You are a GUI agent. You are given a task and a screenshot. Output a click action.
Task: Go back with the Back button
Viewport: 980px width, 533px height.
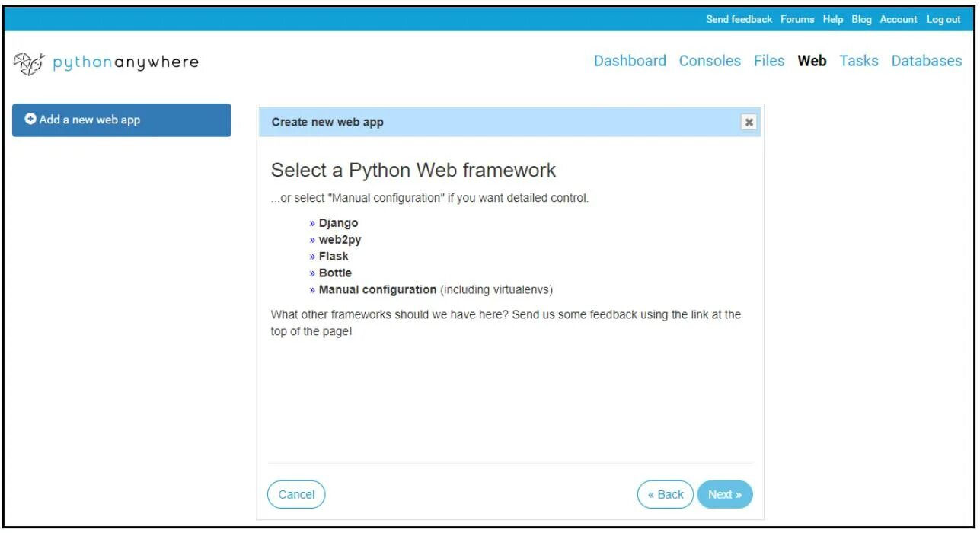click(666, 495)
